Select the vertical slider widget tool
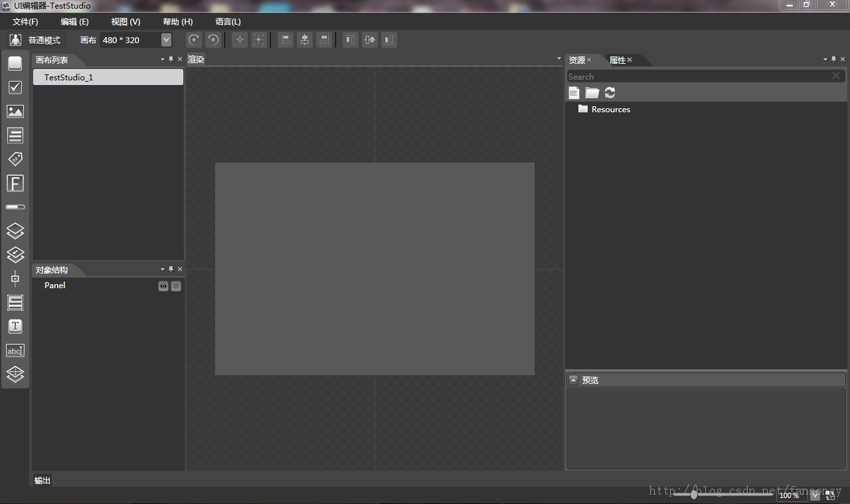Screen dimensions: 850x504 [x=15, y=278]
